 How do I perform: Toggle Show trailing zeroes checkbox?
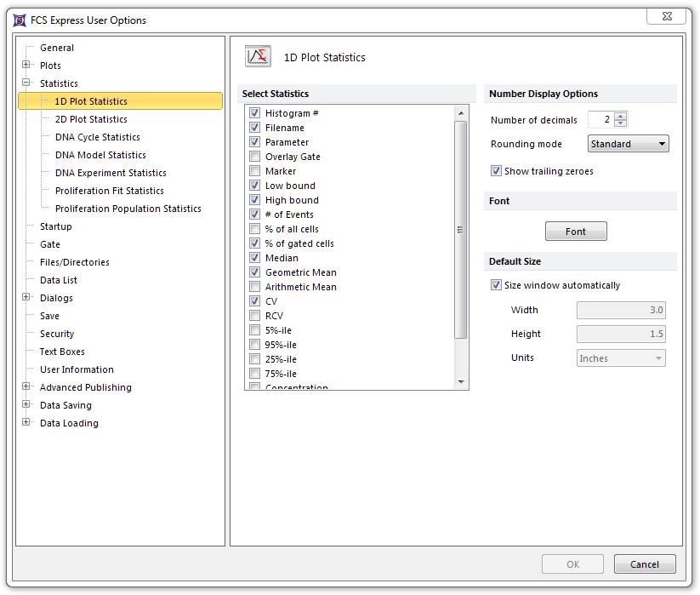pyautogui.click(x=497, y=171)
